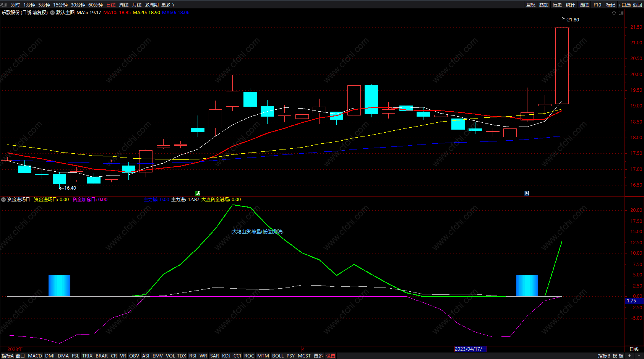Image resolution: width=644 pixels, height=359 pixels.
Task: Click the 减 event marker on the chart
Action: click(198, 193)
